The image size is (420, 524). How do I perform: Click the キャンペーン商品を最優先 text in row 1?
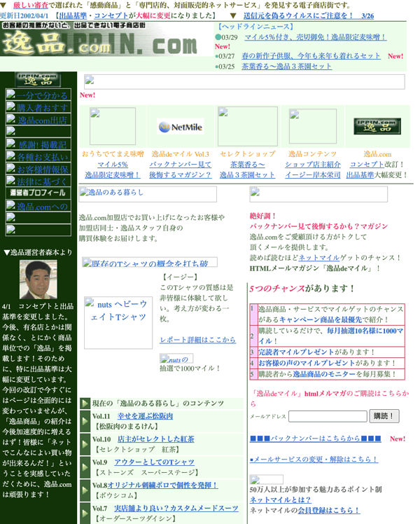321,320
